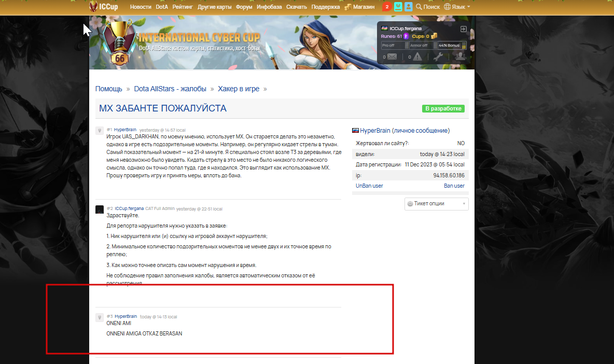
Task: Click the avatar icon of post #1
Action: [x=100, y=130]
